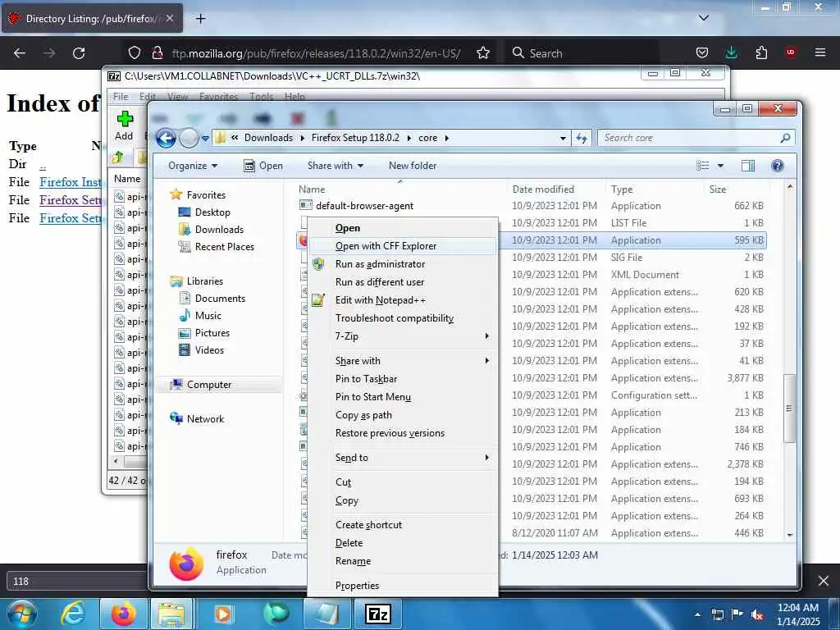Select Run as administrator
The width and height of the screenshot is (840, 630).
click(x=402, y=264)
